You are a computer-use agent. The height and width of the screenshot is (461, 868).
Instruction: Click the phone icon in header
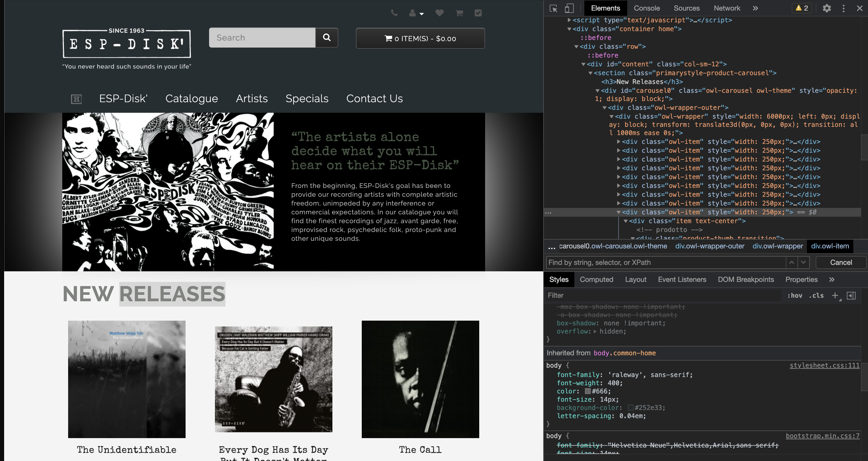pyautogui.click(x=394, y=13)
